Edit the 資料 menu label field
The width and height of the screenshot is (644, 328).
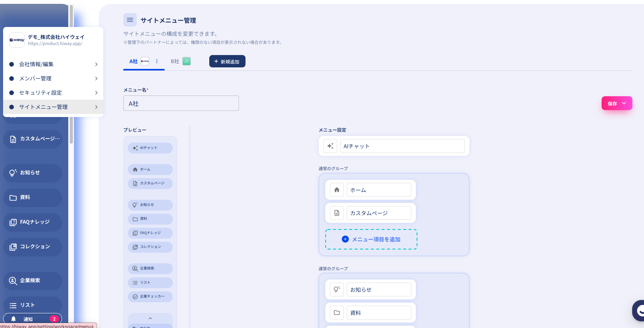(379, 313)
